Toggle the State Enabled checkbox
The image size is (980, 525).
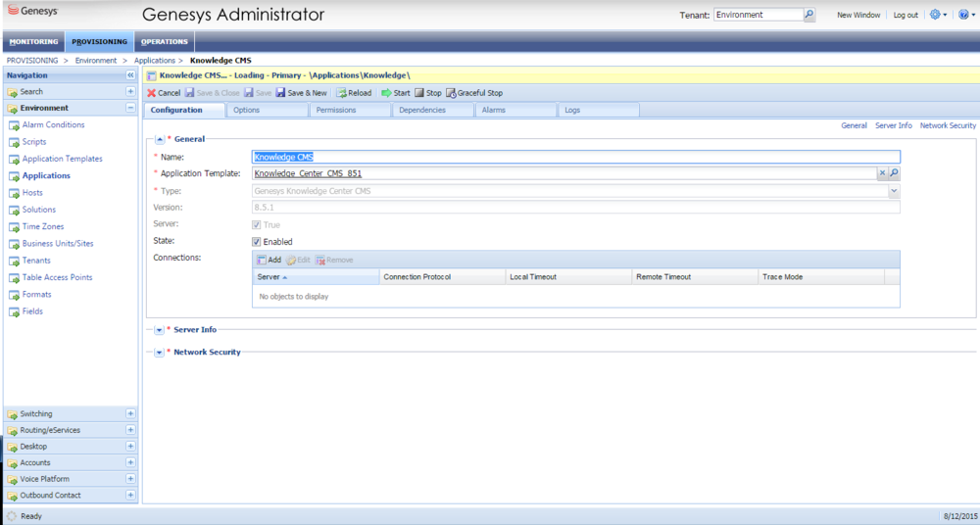click(257, 242)
